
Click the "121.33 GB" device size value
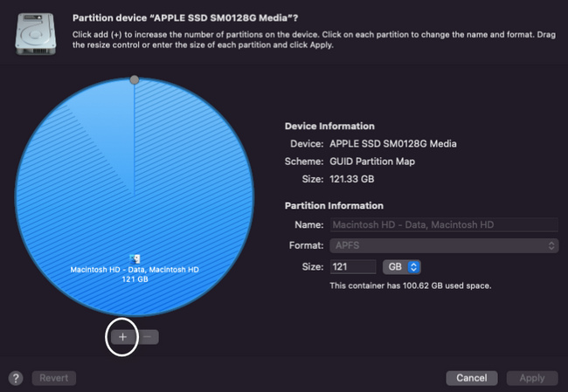352,179
